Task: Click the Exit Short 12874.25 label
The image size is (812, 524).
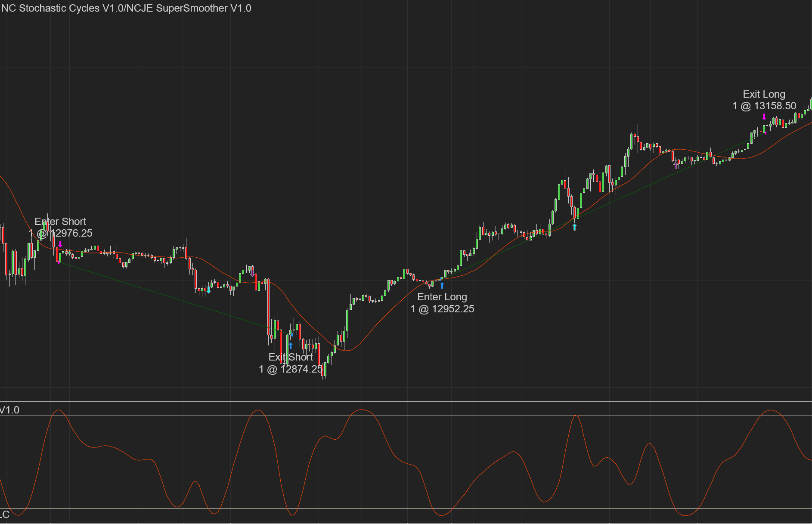Action: point(291,363)
